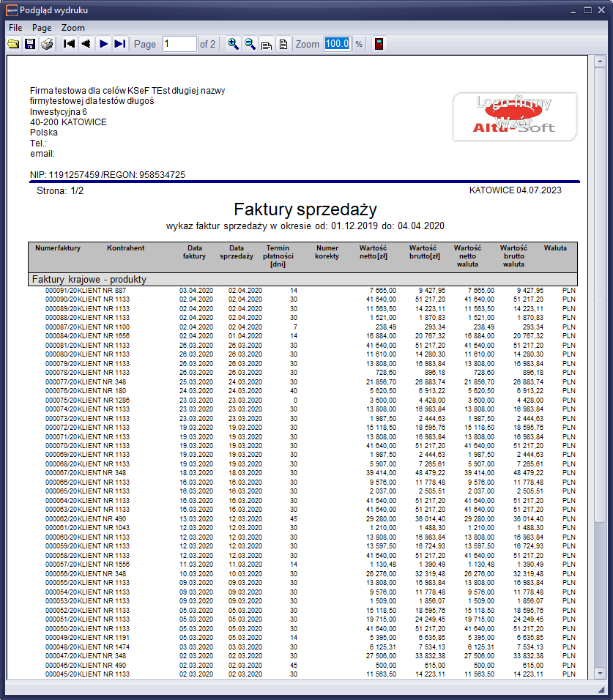Go to the previous page
Viewport: 613px width, 700px height.
(86, 44)
